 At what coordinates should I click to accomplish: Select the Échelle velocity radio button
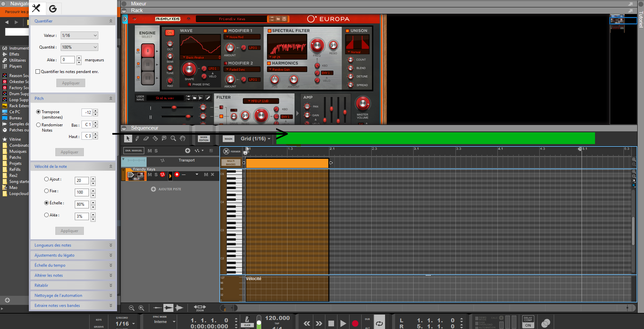pyautogui.click(x=47, y=203)
